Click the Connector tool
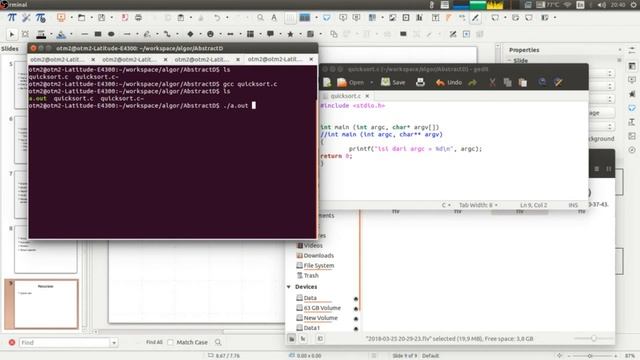Image resolution: width=640 pixels, height=360 pixels. click(x=167, y=34)
